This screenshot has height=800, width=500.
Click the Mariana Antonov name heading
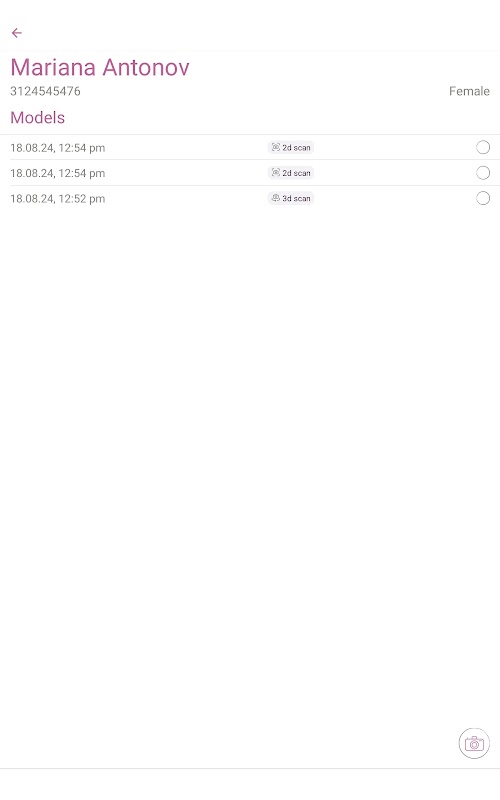click(100, 67)
